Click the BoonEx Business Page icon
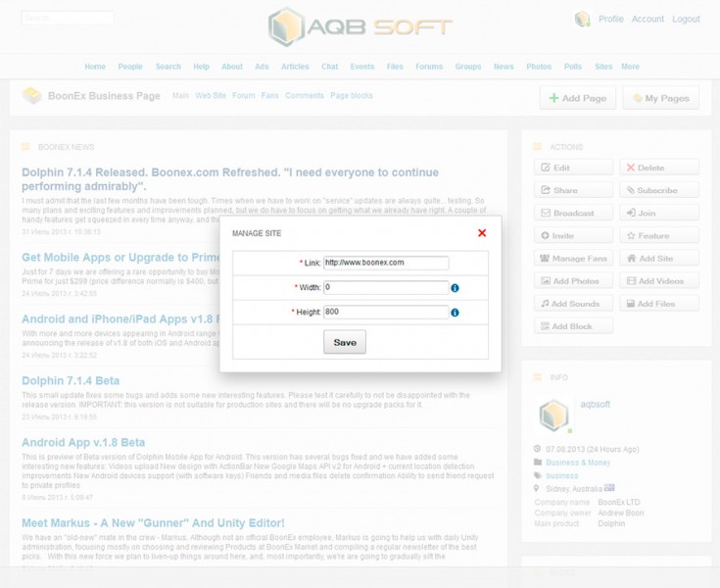The width and height of the screenshot is (720, 588). coord(32,96)
